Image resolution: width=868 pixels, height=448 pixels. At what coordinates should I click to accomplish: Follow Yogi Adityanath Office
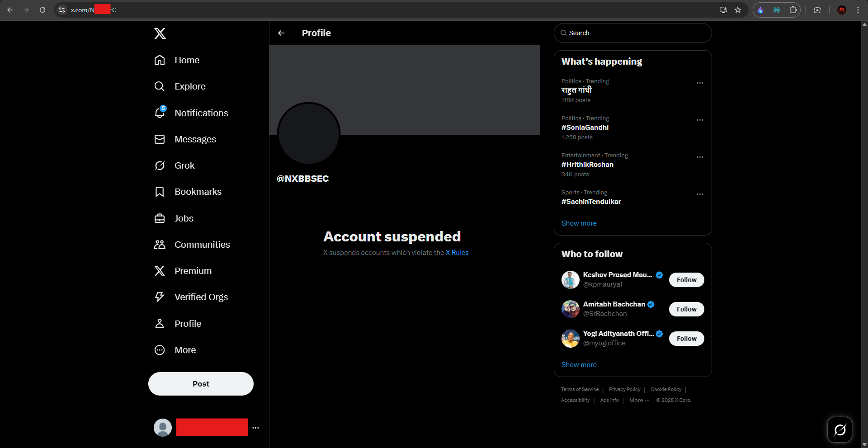(x=686, y=339)
